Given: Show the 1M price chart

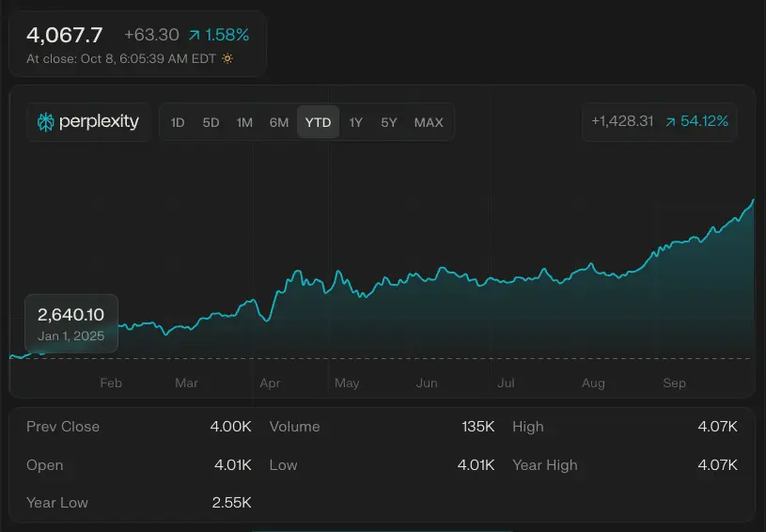Looking at the screenshot, I should (244, 122).
